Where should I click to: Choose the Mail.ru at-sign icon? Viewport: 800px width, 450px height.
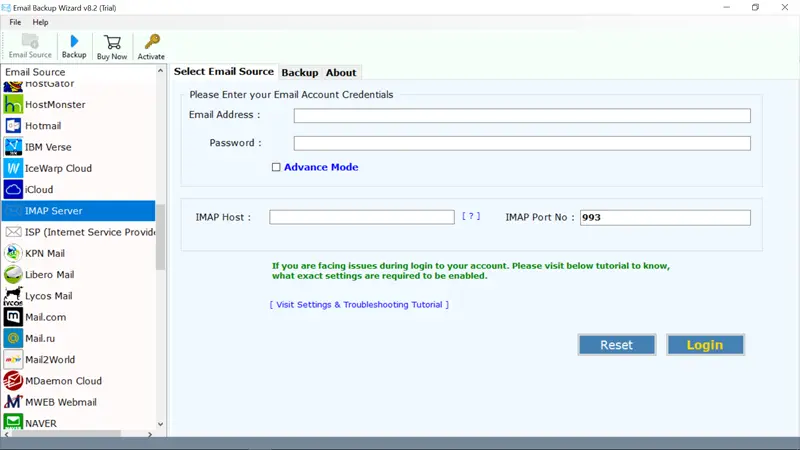13,338
